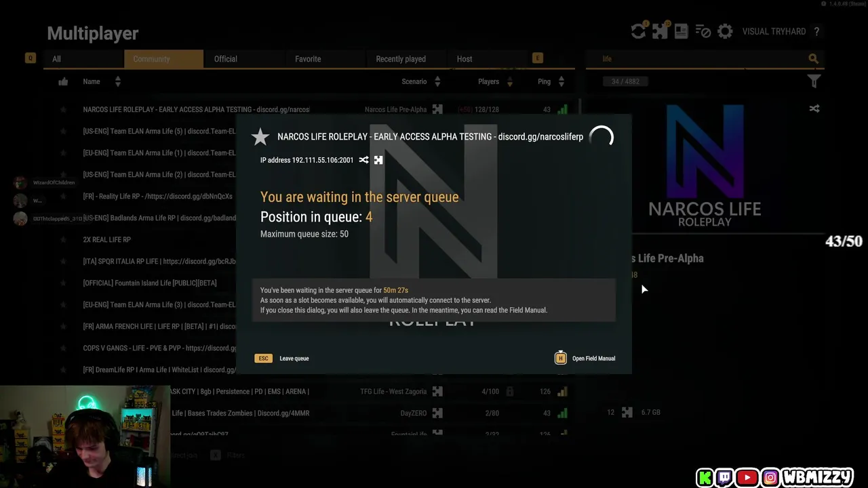Click the 'Narcos Life Pre-Alpha' scenario cell
The height and width of the screenshot is (488, 868).
click(395, 109)
